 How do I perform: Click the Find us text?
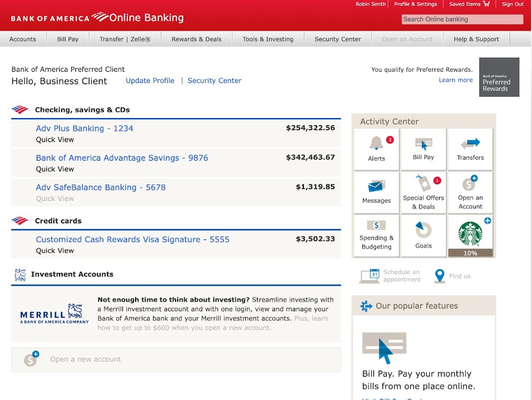click(x=460, y=276)
